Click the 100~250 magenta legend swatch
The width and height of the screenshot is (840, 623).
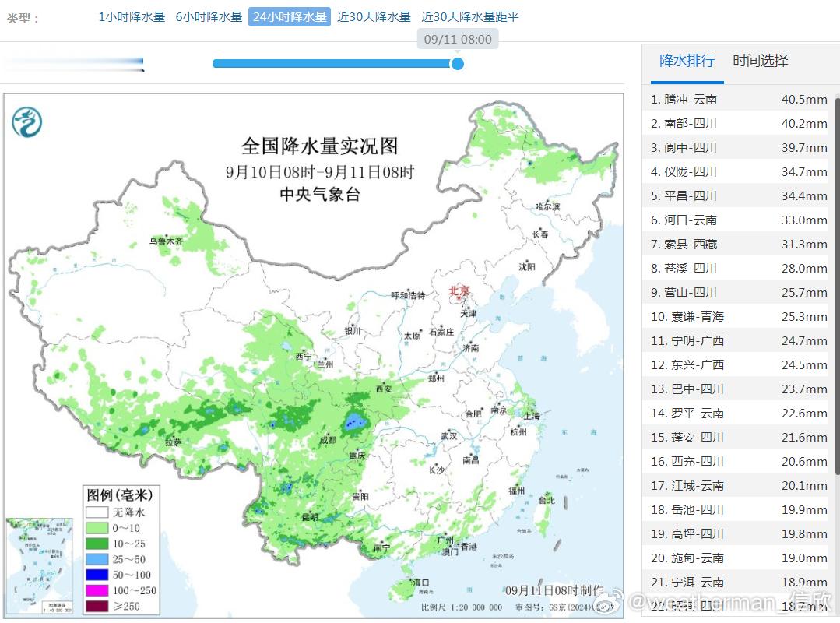97,590
